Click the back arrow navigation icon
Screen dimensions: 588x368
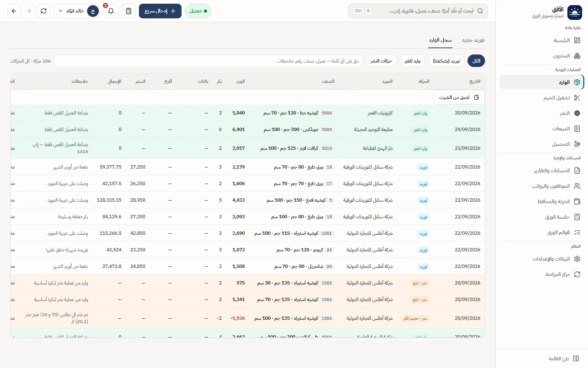pyautogui.click(x=14, y=11)
